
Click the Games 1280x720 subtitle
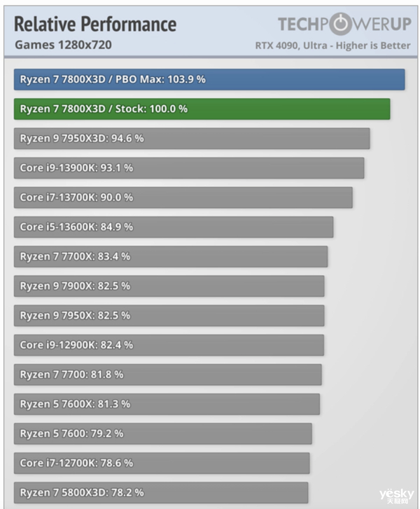pyautogui.click(x=63, y=46)
